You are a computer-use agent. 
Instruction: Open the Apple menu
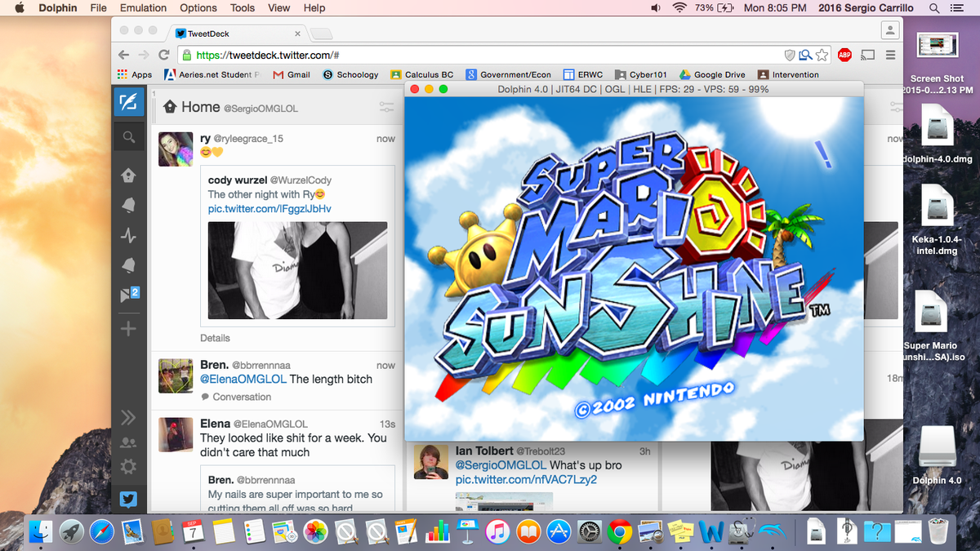tap(20, 8)
